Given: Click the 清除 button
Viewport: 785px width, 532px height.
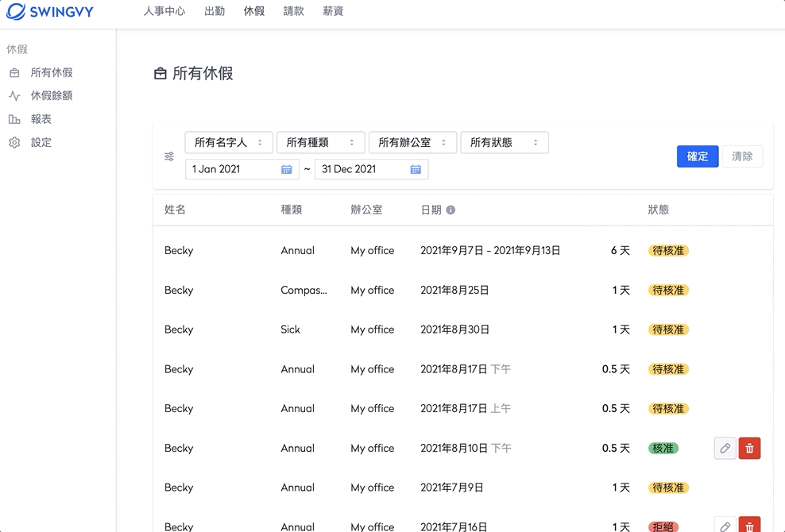Looking at the screenshot, I should 742,156.
